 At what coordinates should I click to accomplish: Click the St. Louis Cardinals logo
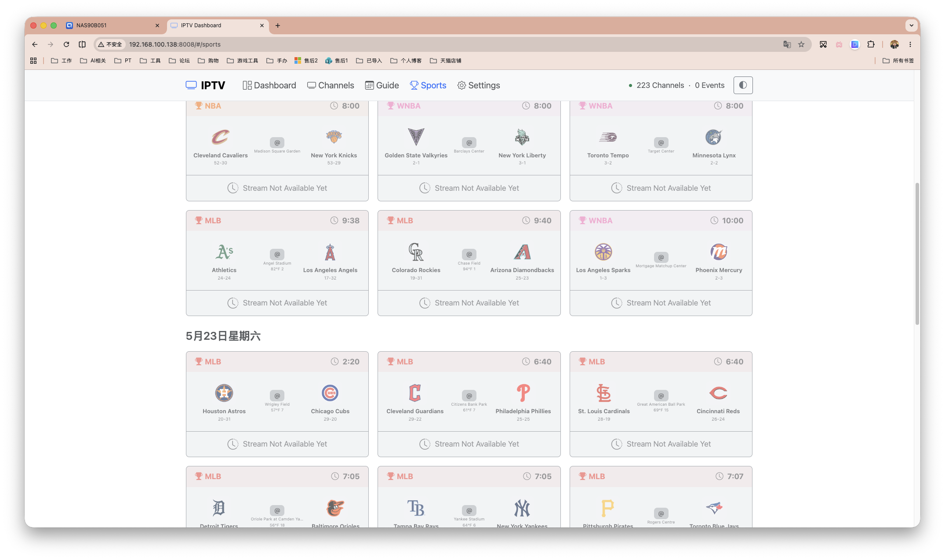(x=604, y=393)
